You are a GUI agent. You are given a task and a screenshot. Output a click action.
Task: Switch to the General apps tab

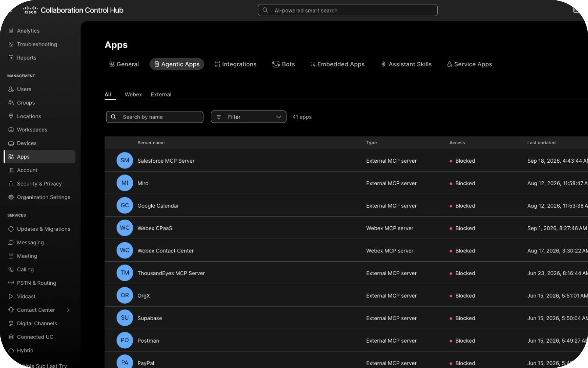[124, 64]
